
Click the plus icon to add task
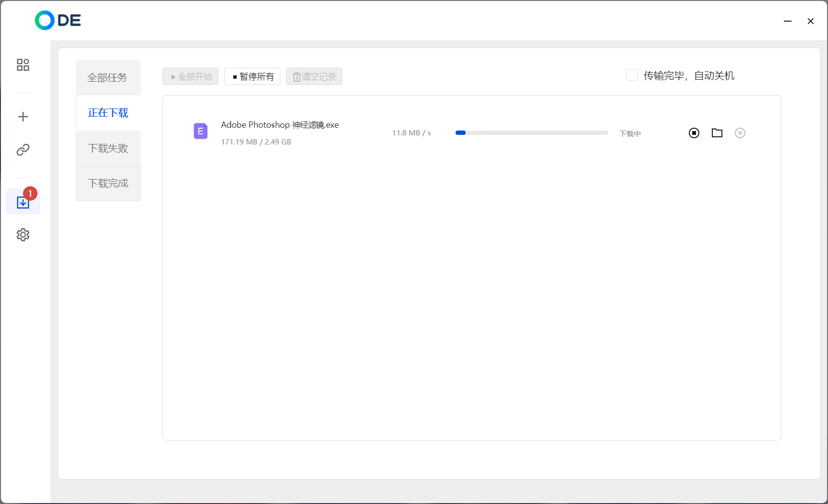pyautogui.click(x=23, y=117)
